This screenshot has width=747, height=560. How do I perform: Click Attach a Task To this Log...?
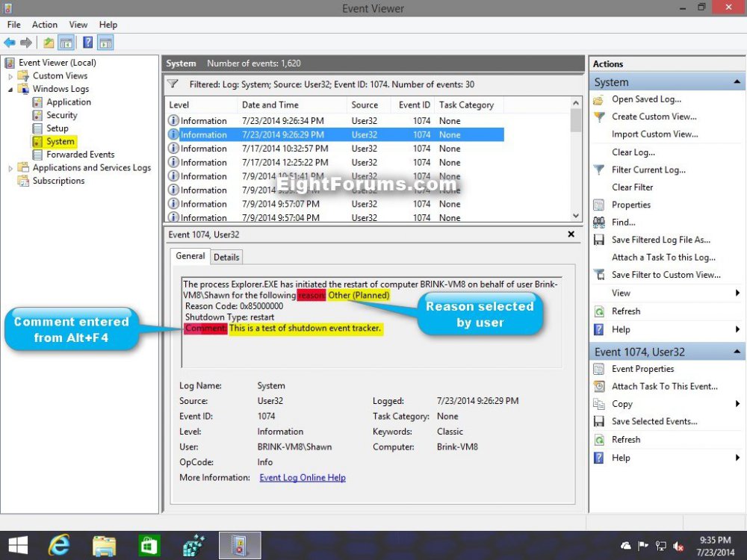663,257
